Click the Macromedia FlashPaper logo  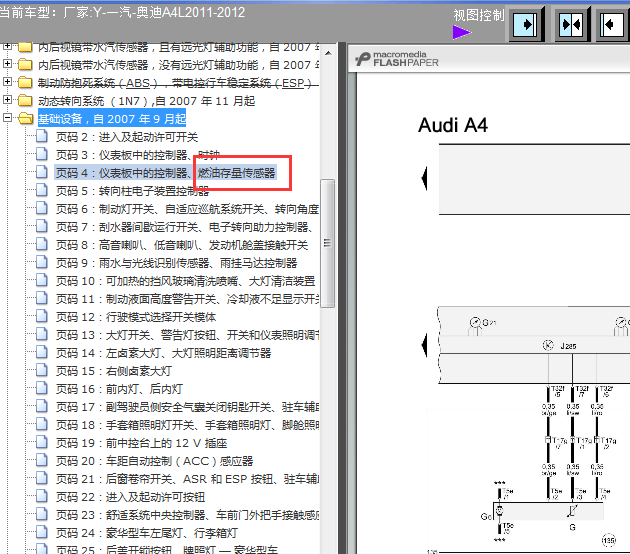coord(397,59)
